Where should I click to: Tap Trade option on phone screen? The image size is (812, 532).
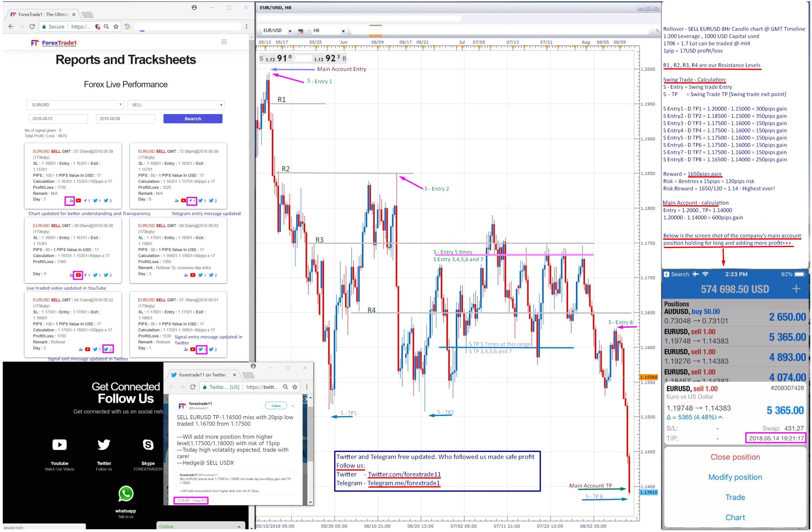point(736,498)
